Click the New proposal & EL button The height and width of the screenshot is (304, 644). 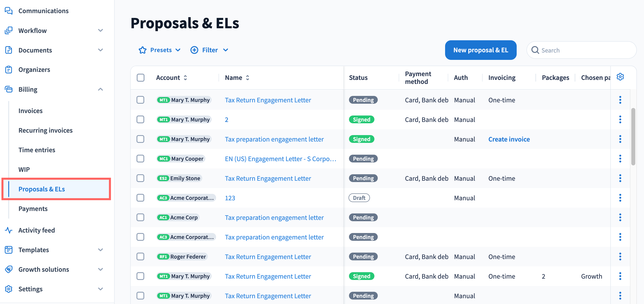(480, 50)
